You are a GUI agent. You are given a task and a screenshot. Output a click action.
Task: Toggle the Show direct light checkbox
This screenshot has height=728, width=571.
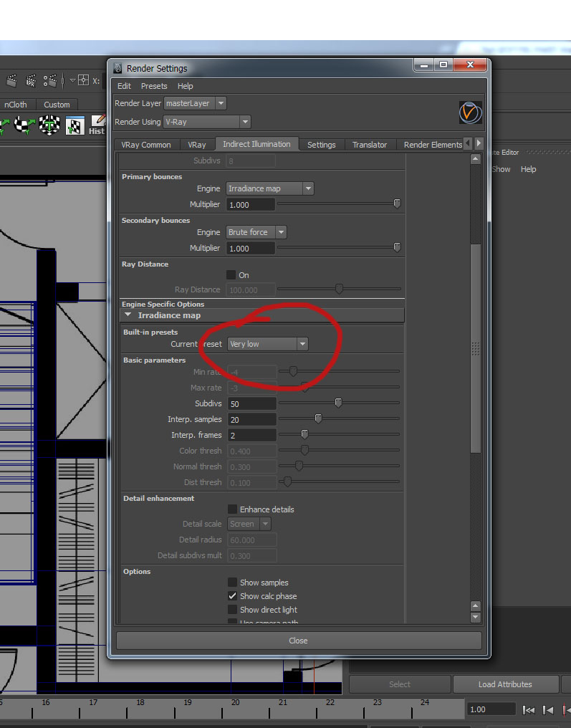point(233,609)
